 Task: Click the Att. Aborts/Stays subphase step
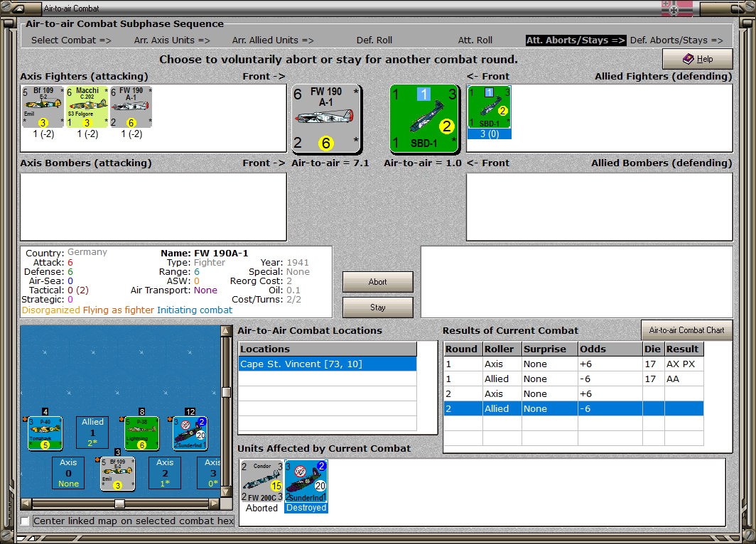tap(576, 40)
